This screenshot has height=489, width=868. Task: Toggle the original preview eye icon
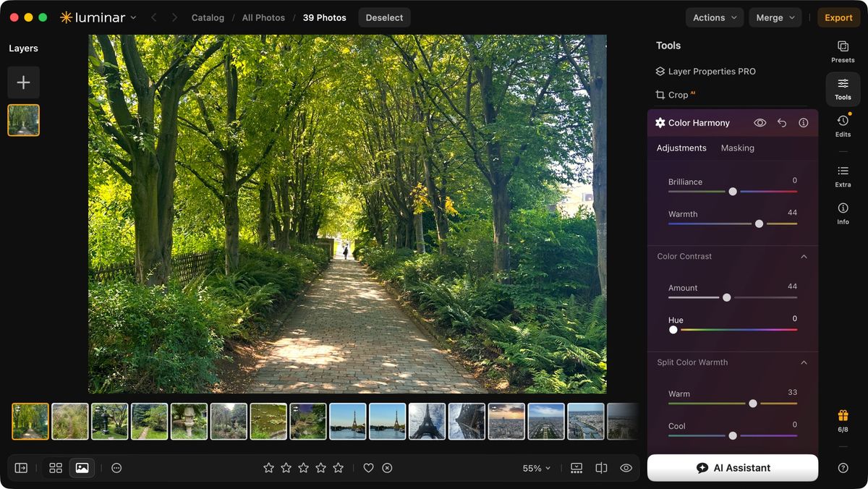click(x=626, y=468)
